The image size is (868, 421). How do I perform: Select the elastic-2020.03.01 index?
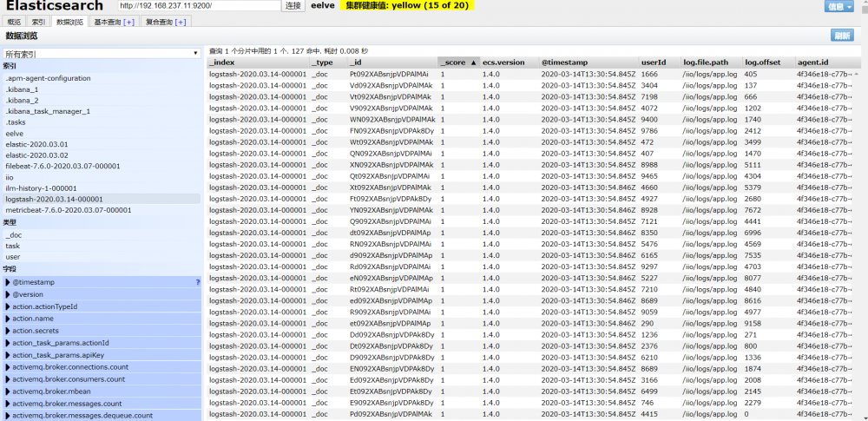(102, 145)
